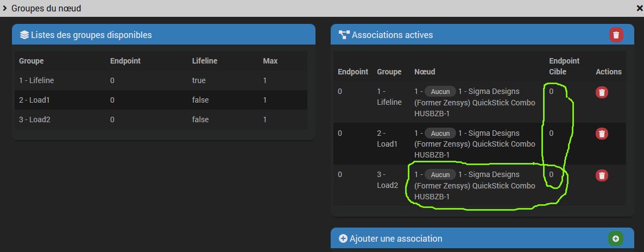Click Max value 1 in the Load2 group row
644x252 pixels.
click(265, 119)
